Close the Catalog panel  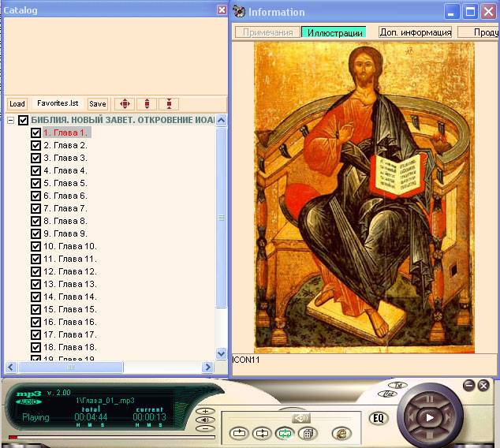tap(222, 10)
